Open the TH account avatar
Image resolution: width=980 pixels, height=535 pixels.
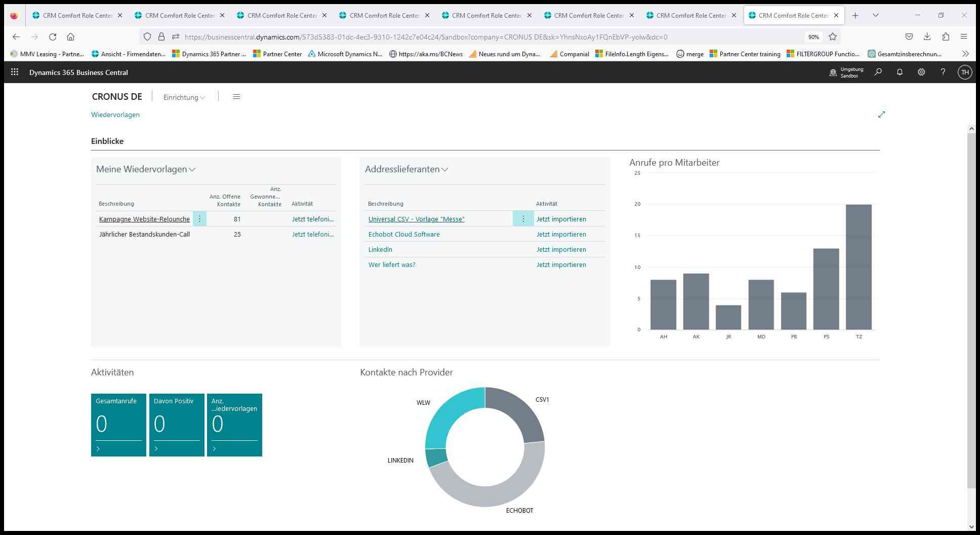click(965, 72)
